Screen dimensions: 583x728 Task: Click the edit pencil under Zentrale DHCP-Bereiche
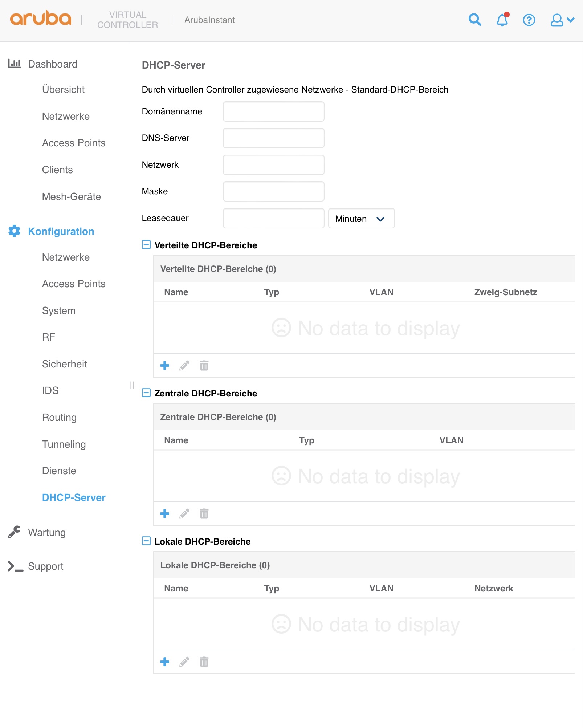[x=184, y=514]
